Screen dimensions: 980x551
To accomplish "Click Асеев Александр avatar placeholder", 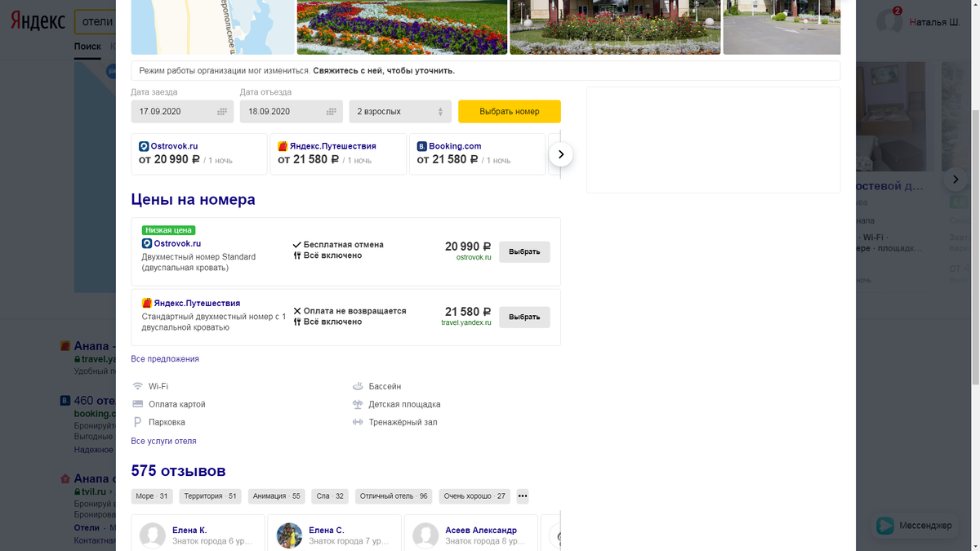I will pos(425,536).
